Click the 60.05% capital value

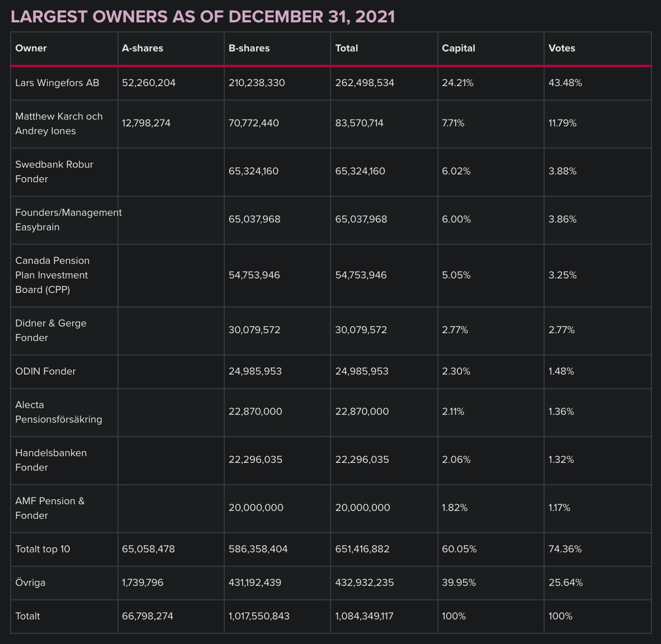coord(459,549)
